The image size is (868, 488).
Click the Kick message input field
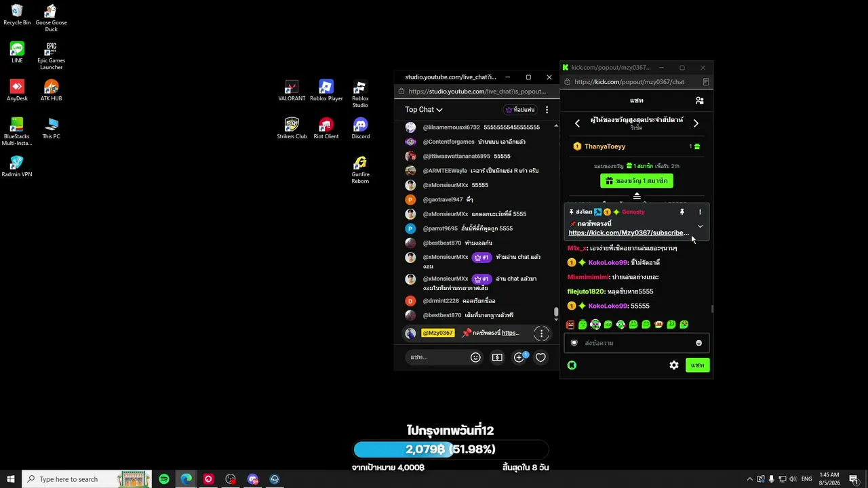[x=636, y=343]
